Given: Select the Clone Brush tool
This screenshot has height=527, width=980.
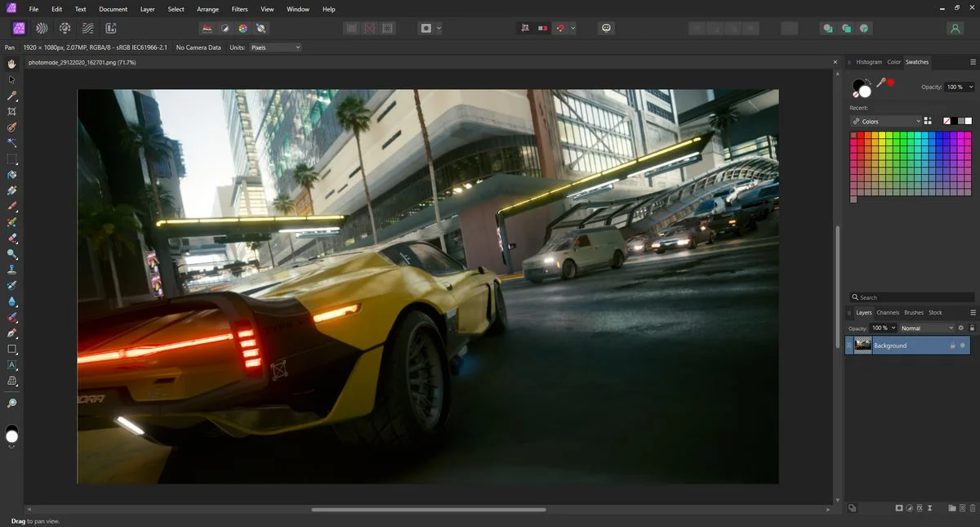Looking at the screenshot, I should [11, 270].
